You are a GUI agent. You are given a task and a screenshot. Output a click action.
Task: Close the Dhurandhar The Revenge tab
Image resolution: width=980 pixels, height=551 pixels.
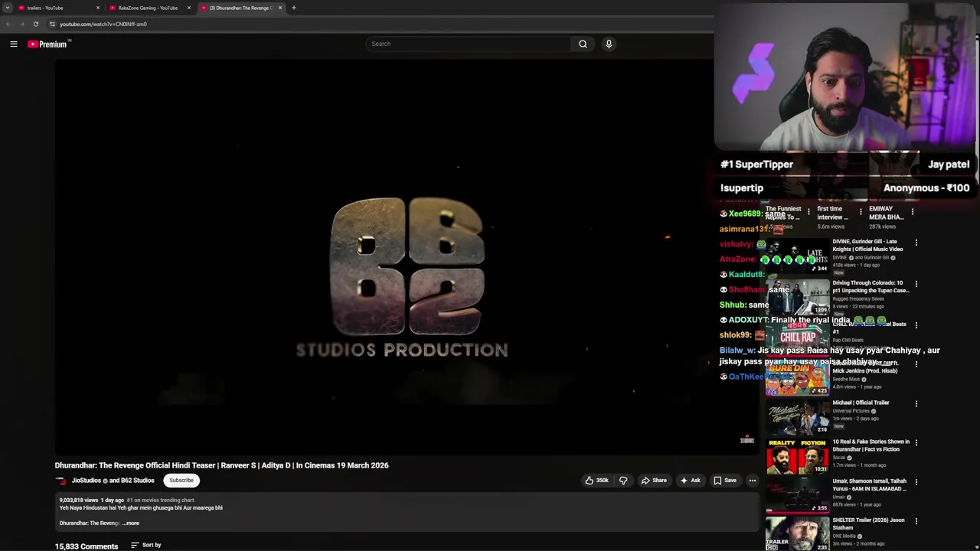(280, 8)
